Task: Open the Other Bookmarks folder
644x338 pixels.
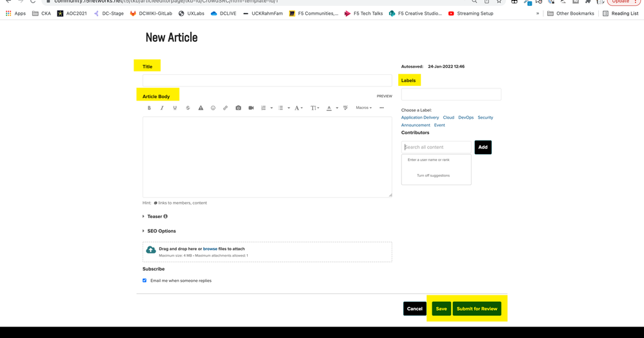Action: click(571, 14)
